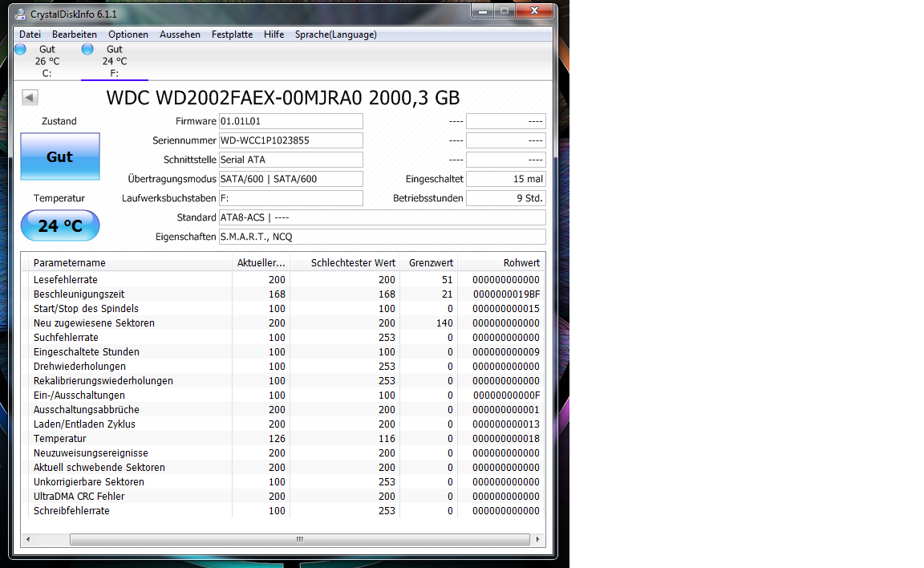924x568 pixels.
Task: Select the Eingeschaltete Stunden row
Action: pyautogui.click(x=283, y=351)
